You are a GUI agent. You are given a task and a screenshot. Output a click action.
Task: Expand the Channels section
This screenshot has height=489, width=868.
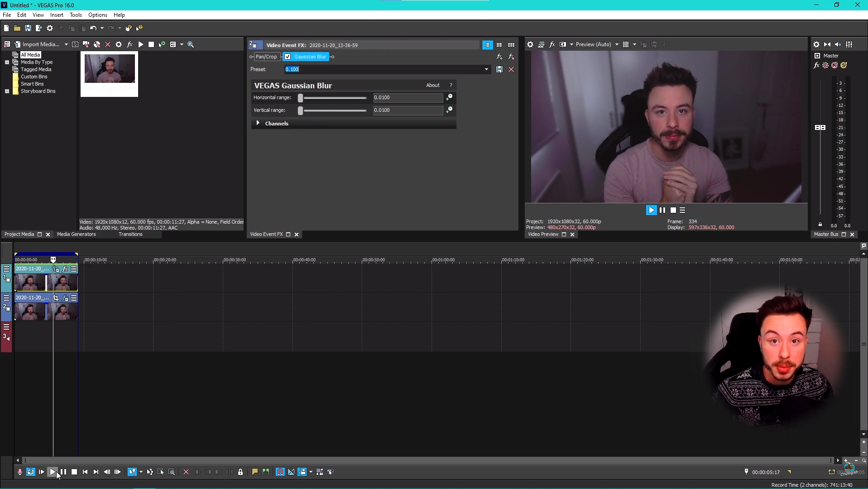[258, 123]
